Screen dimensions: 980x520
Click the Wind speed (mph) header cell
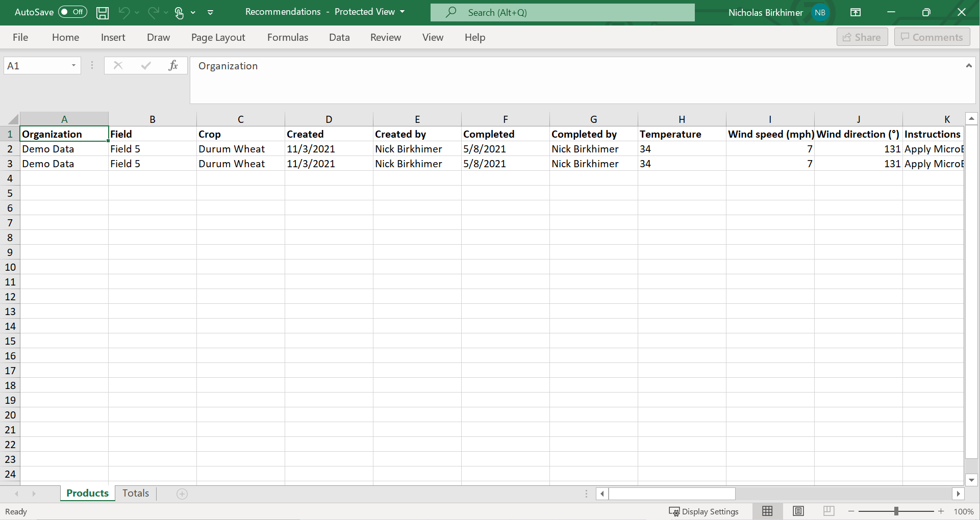click(770, 134)
